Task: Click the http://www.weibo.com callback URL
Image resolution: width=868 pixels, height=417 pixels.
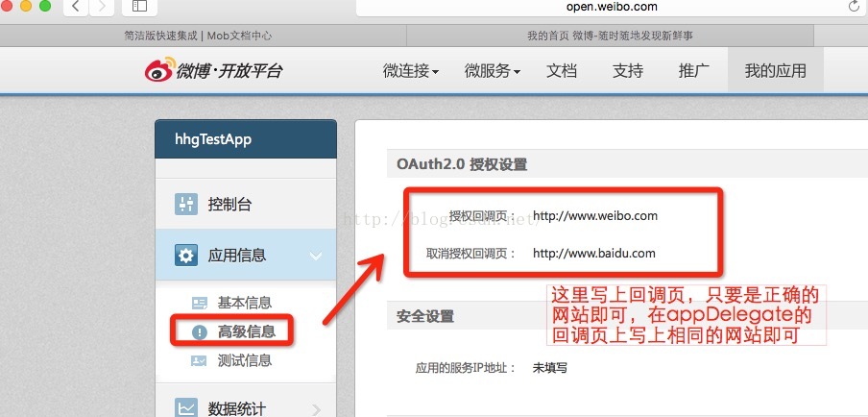Action: [595, 216]
